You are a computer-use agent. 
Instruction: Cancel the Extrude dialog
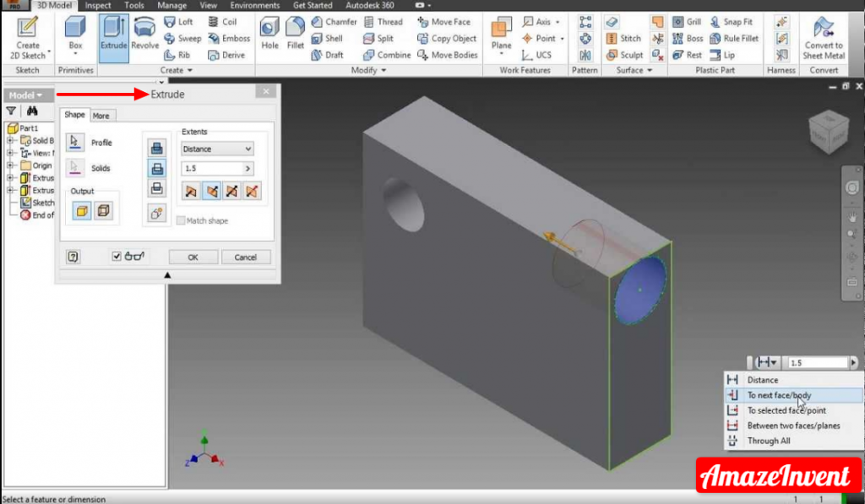pyautogui.click(x=246, y=257)
